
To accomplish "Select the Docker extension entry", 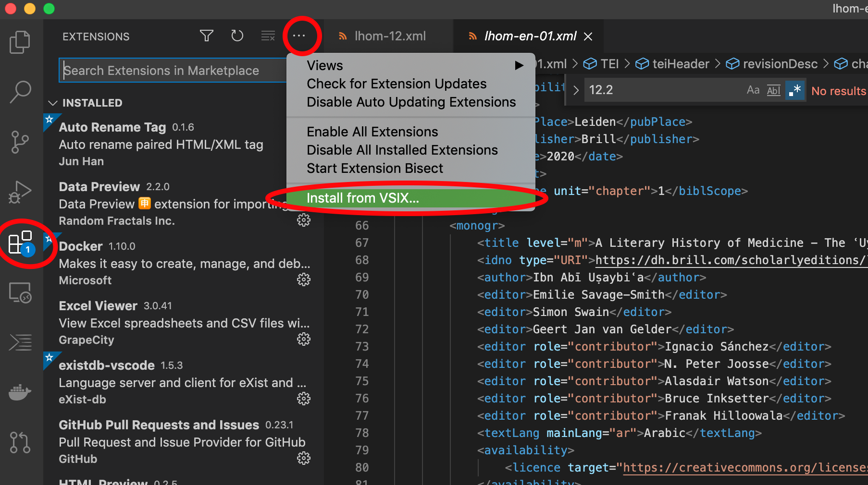I will click(183, 263).
